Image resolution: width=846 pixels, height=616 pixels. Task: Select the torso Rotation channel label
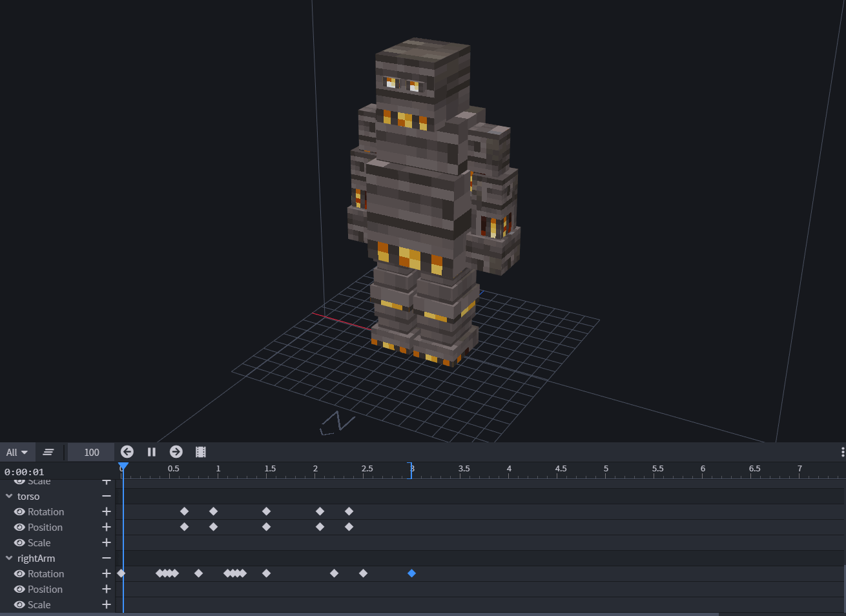point(46,512)
